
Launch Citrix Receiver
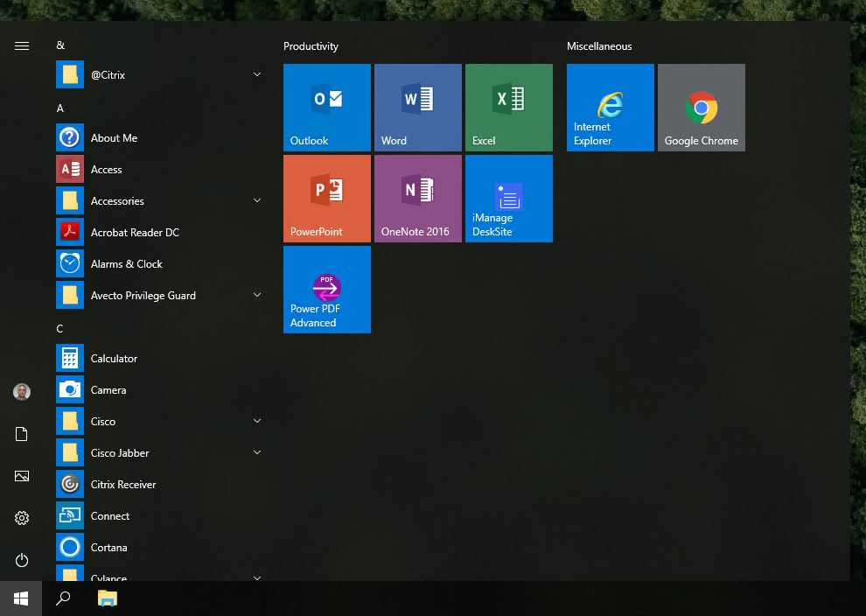pos(160,484)
